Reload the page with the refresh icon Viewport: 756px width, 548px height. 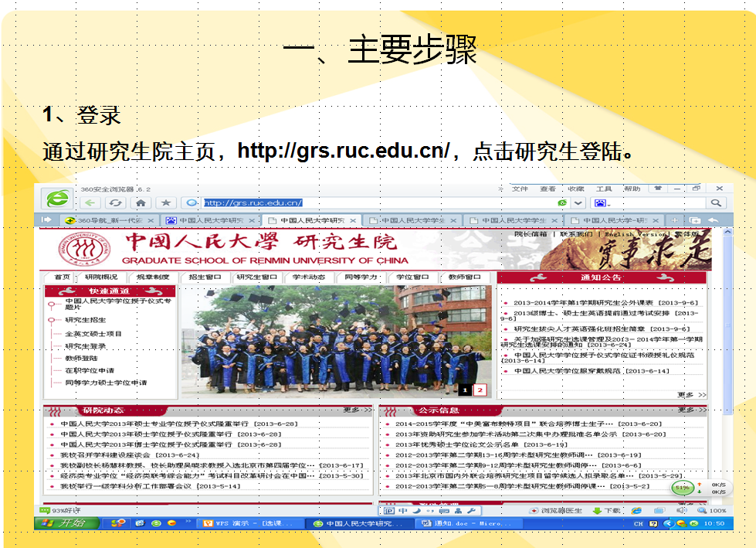coord(115,203)
